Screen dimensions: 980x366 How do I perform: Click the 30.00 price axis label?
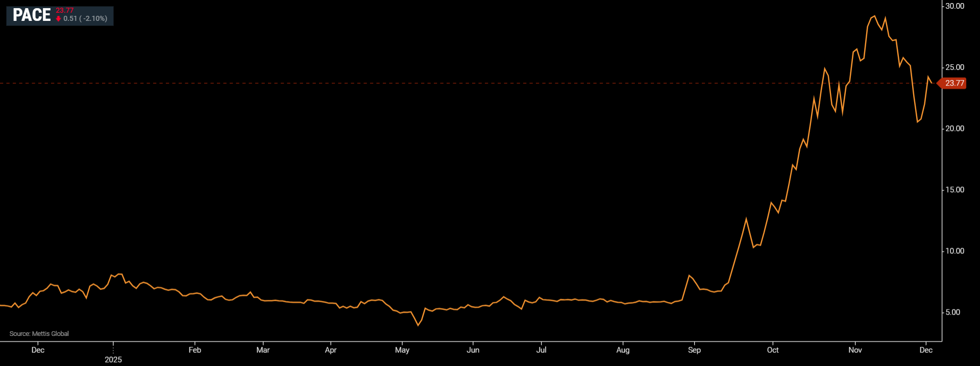pyautogui.click(x=954, y=6)
